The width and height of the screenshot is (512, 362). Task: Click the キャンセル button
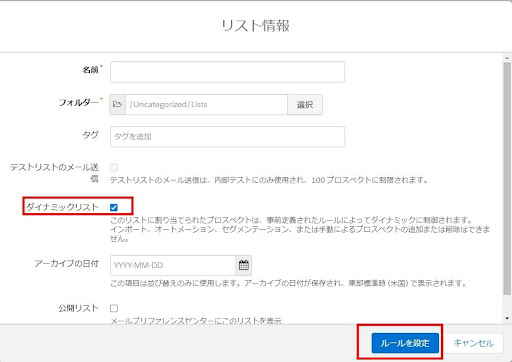click(474, 343)
